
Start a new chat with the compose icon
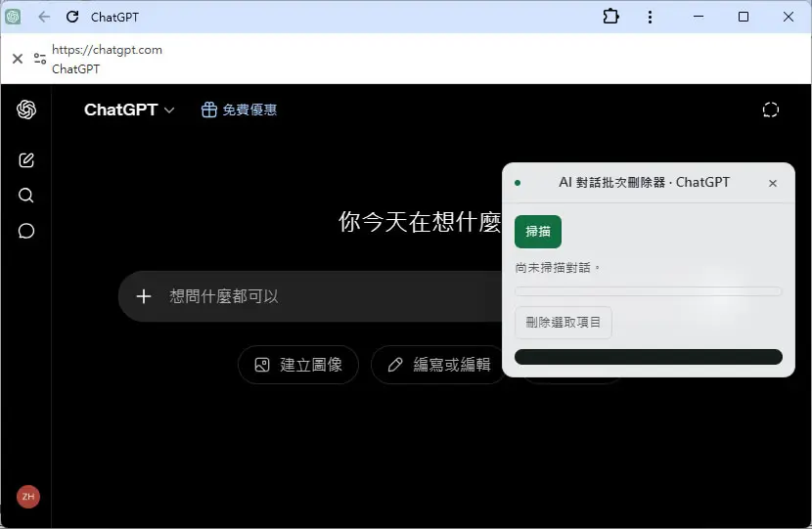pyautogui.click(x=26, y=160)
